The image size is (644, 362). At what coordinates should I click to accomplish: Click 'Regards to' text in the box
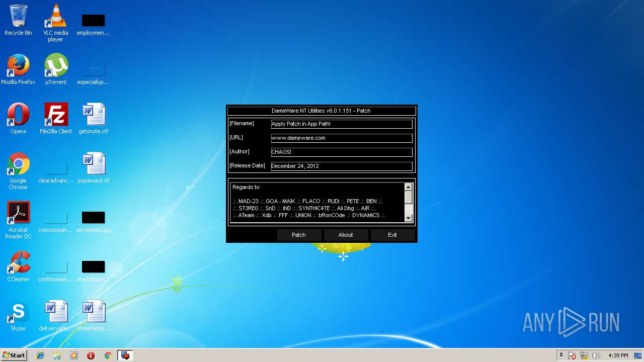(x=246, y=187)
